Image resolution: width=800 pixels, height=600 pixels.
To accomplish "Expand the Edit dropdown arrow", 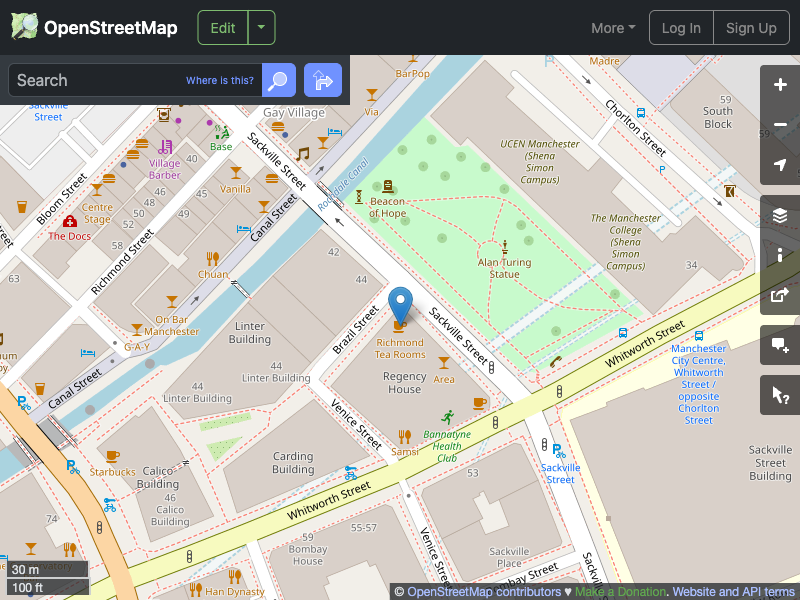I will click(261, 27).
